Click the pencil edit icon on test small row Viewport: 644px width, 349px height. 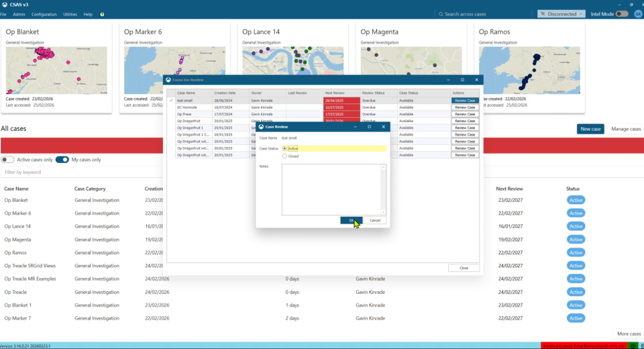click(x=172, y=100)
